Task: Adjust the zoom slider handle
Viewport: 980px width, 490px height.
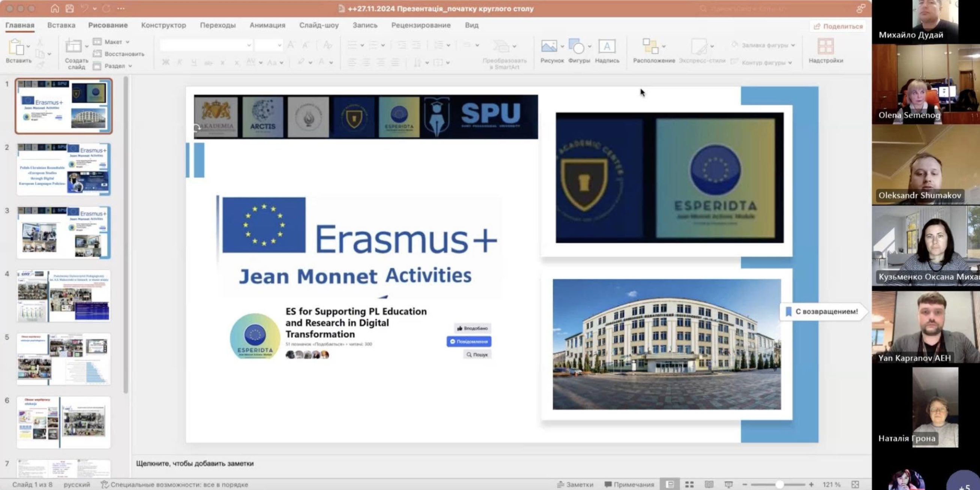Action: pyautogui.click(x=779, y=484)
